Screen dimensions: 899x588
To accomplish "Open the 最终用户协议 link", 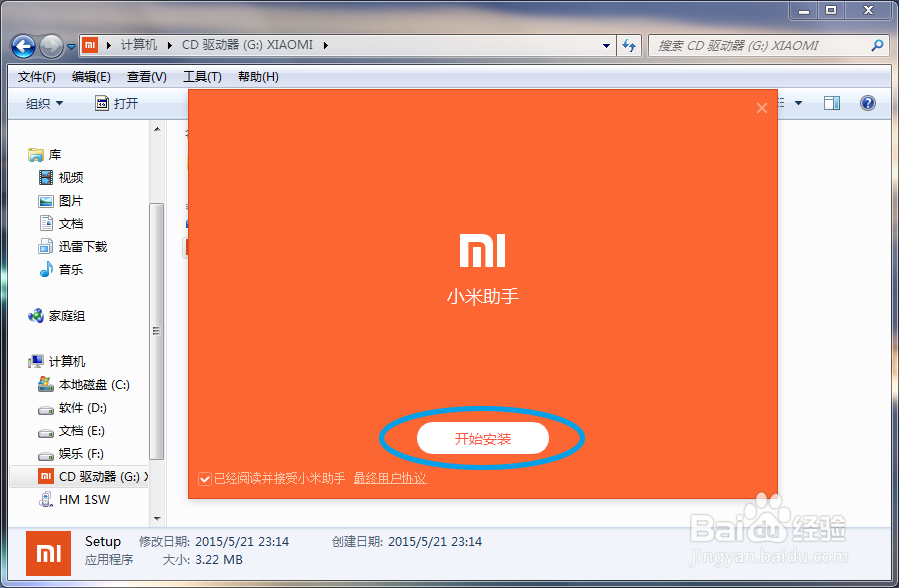I will pos(390,478).
